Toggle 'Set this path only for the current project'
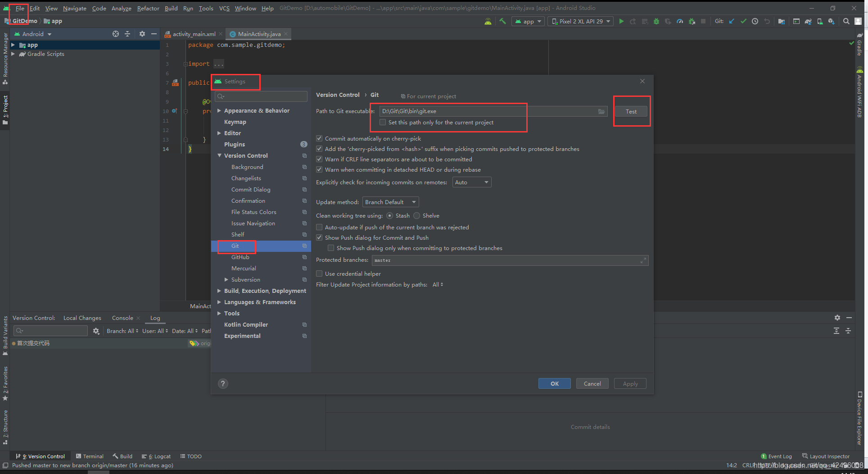 pyautogui.click(x=383, y=122)
